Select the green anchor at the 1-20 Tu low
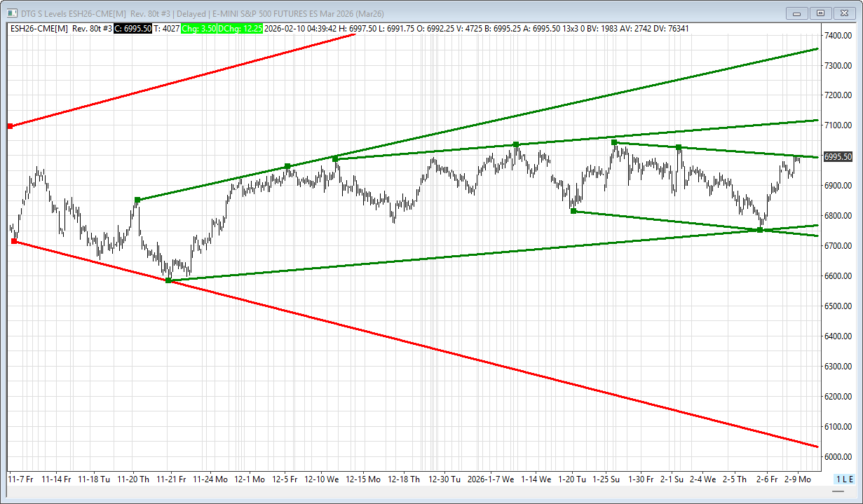The width and height of the screenshot is (863, 504). (x=573, y=211)
